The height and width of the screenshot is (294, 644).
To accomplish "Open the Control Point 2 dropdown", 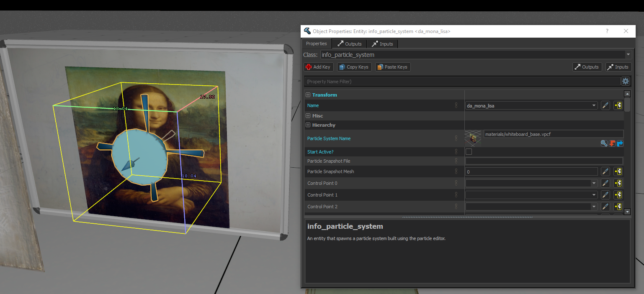I will [x=594, y=207].
